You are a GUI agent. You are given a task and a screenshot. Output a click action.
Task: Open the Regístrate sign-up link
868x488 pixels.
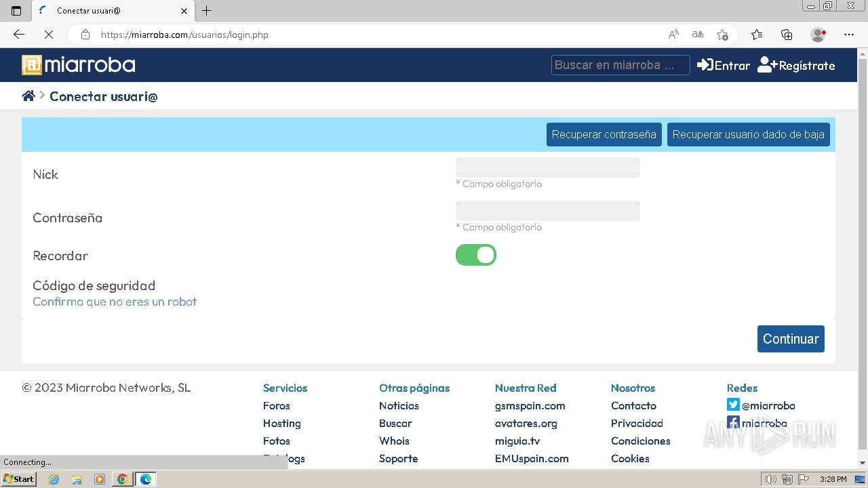[x=796, y=65]
